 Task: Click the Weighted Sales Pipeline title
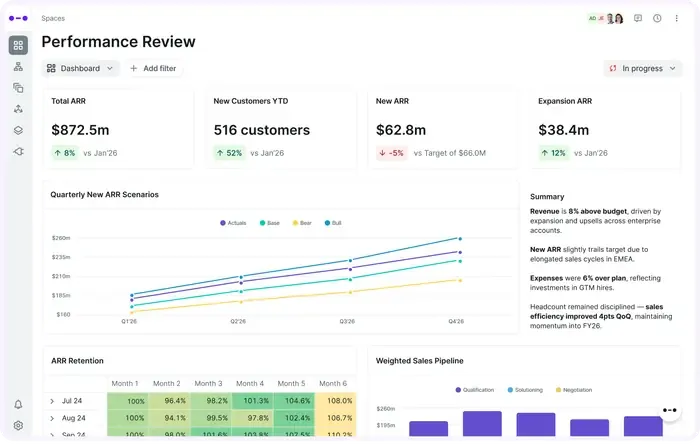coord(419,361)
